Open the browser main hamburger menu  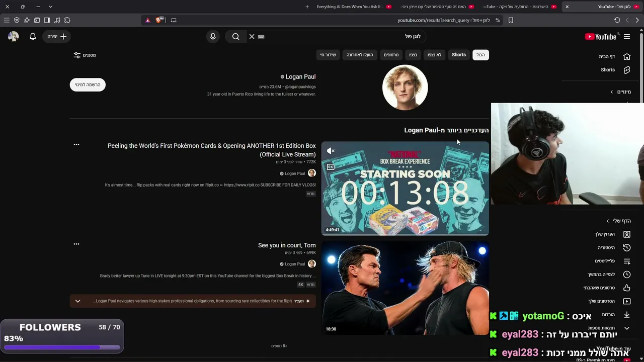[x=7, y=20]
